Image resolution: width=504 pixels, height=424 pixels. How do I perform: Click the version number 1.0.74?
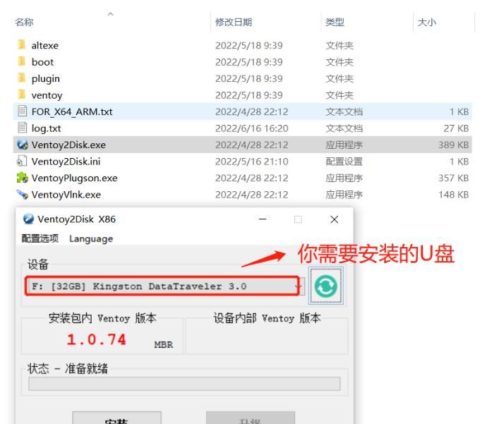[96, 339]
